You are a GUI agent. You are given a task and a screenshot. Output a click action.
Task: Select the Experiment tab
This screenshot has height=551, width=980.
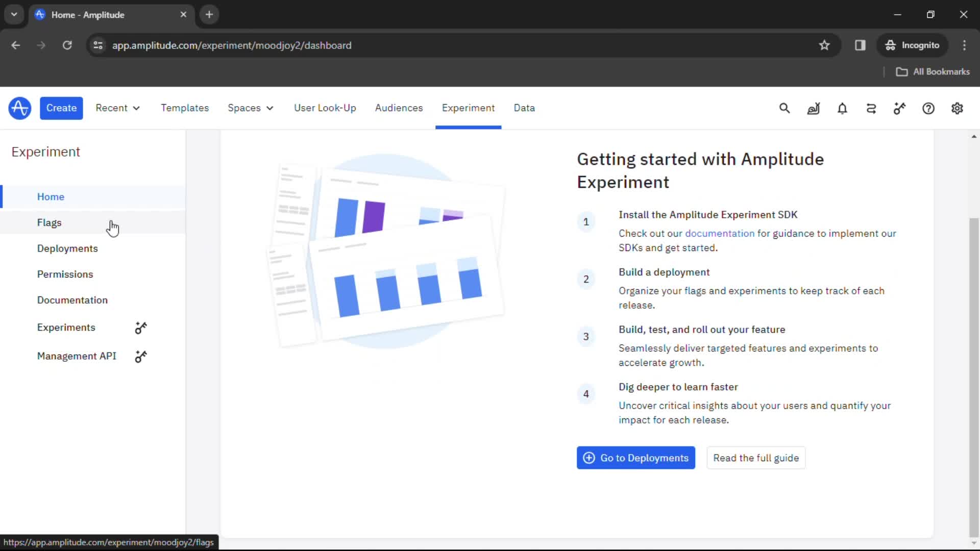[468, 108]
